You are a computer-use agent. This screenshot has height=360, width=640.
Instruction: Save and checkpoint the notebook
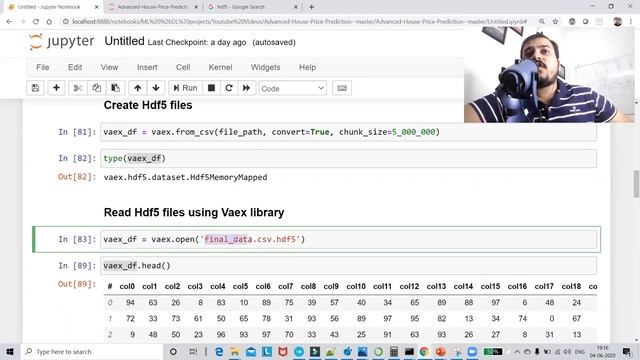[35, 88]
